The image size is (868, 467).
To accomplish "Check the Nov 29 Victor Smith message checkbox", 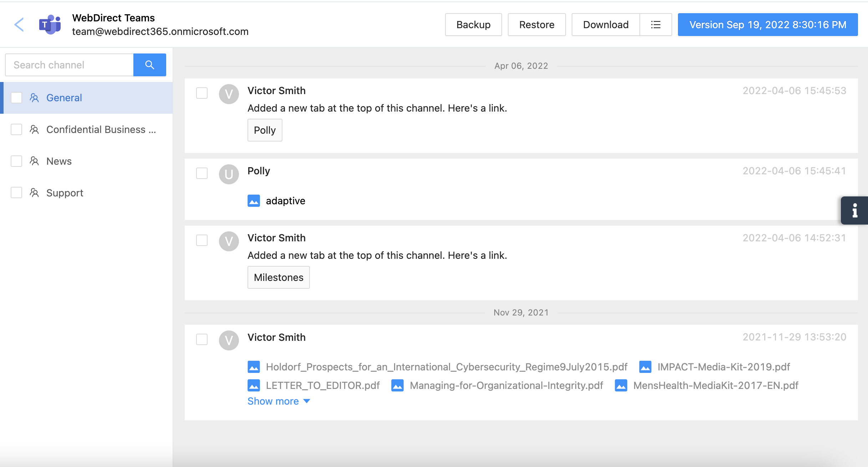I will 202,339.
